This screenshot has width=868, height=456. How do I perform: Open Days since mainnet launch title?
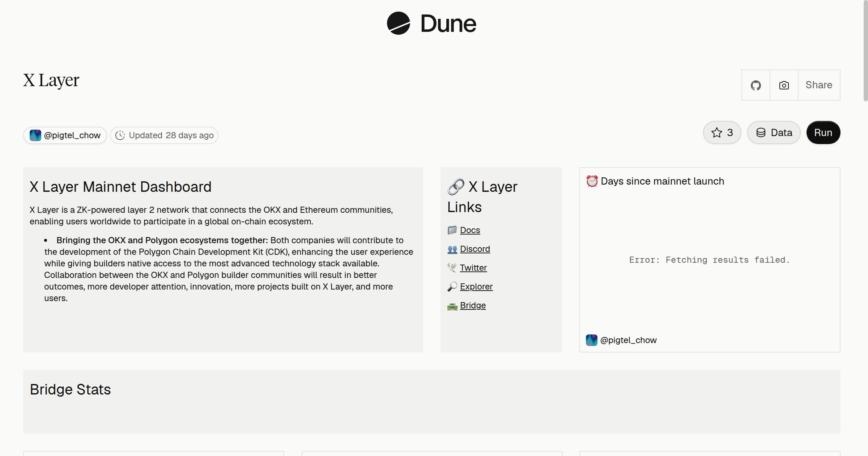[x=662, y=181]
